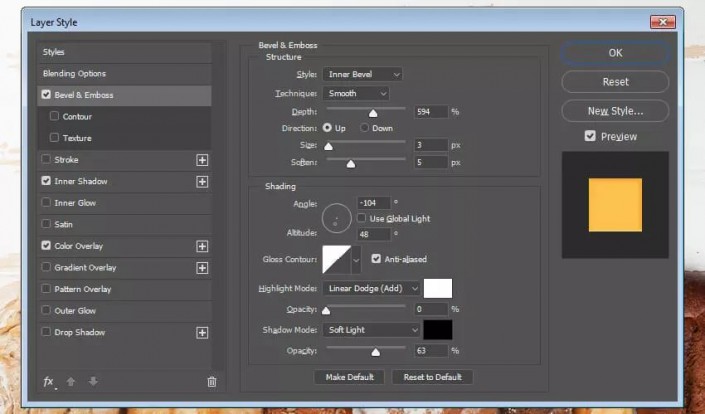Image resolution: width=705 pixels, height=414 pixels.
Task: Click Make Default button
Action: [x=349, y=377]
